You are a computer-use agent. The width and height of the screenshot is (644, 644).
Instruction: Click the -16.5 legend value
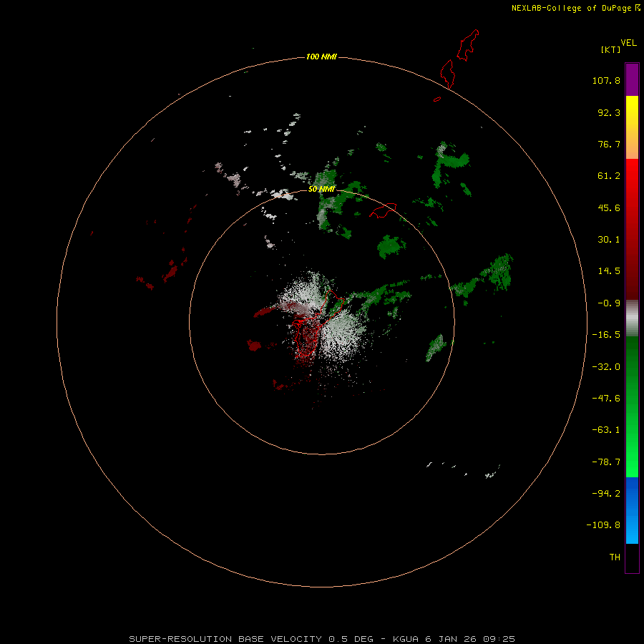click(x=606, y=335)
